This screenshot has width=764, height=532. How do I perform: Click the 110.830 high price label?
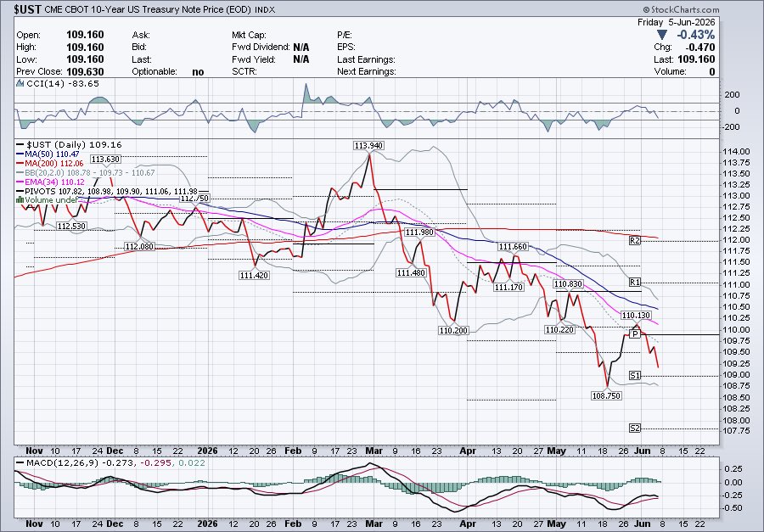(568, 283)
